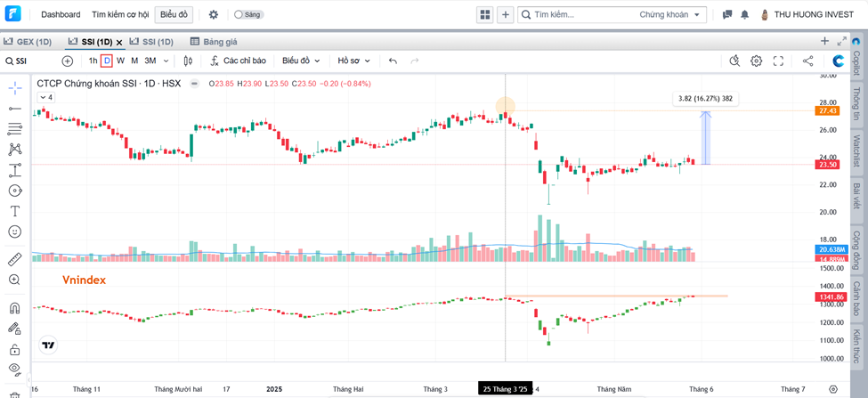Add a new tab with plus icon
This screenshot has width=868, height=398.
(x=824, y=41)
